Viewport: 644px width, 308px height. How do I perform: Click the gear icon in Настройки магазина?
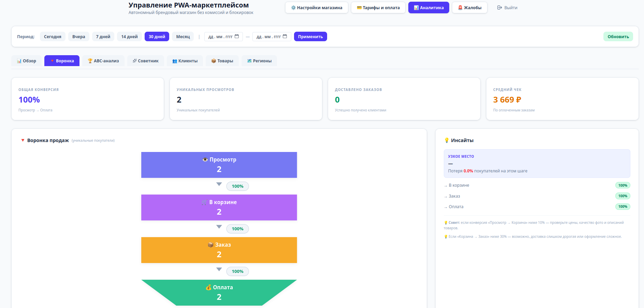293,7
